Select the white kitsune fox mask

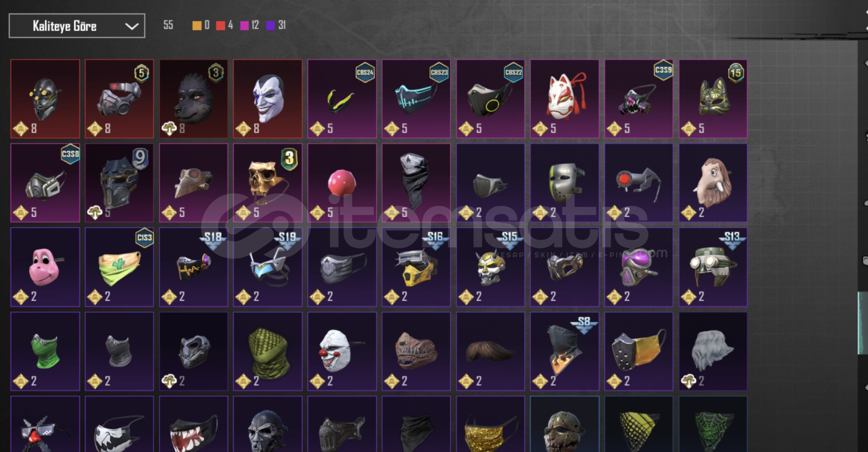(564, 99)
